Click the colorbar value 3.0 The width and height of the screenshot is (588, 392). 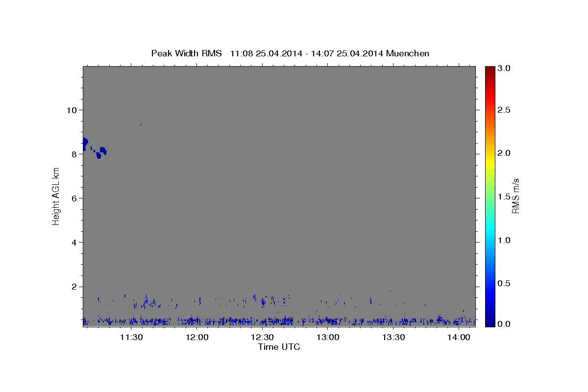[505, 69]
